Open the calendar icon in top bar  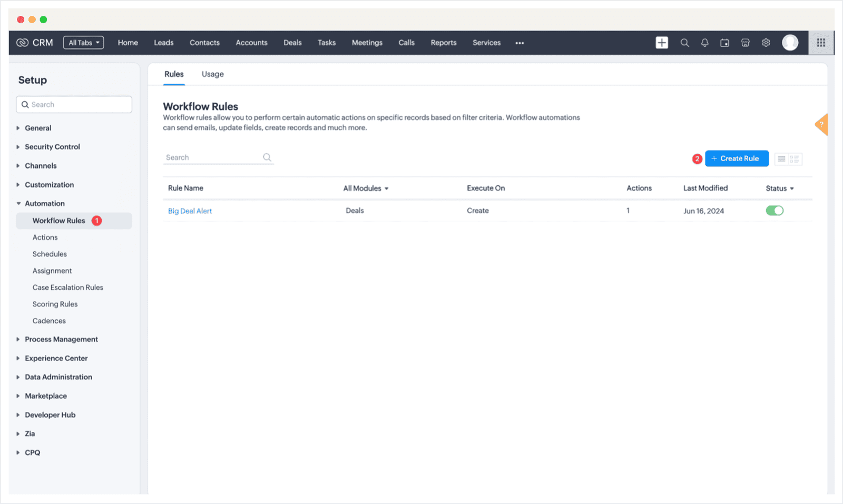725,43
